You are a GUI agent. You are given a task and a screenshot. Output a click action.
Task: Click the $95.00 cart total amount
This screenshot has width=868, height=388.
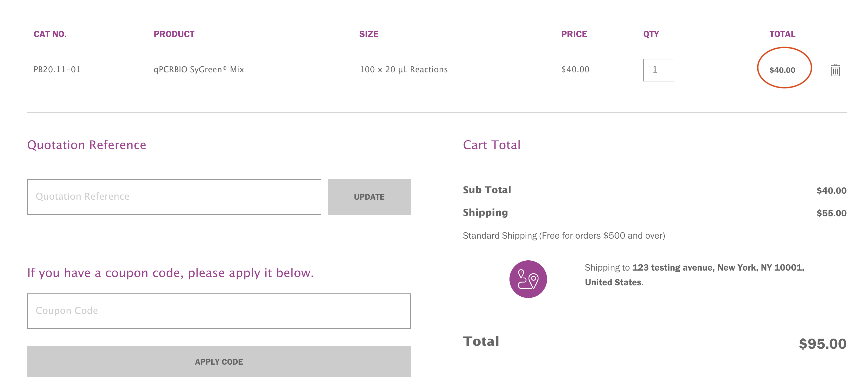click(x=822, y=343)
